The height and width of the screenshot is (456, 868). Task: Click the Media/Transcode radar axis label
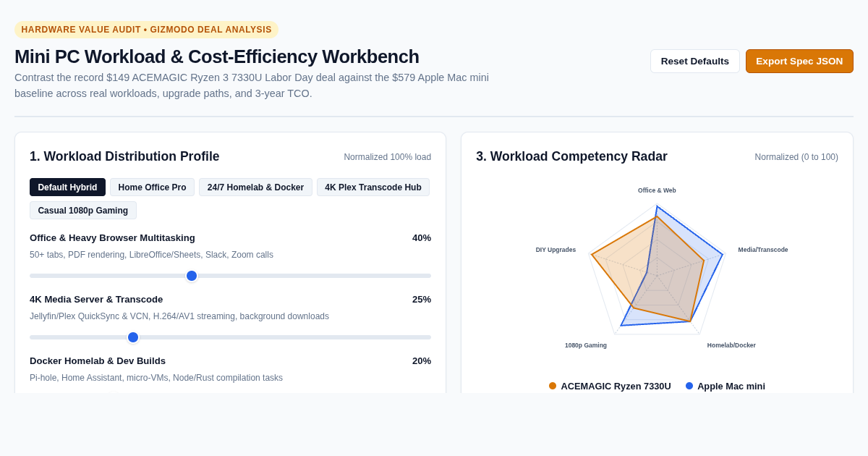[763, 250]
